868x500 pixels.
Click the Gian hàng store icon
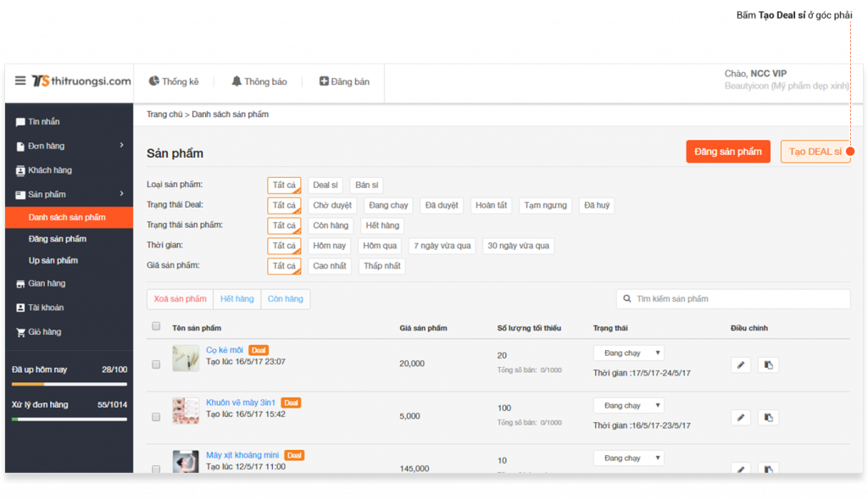point(20,284)
